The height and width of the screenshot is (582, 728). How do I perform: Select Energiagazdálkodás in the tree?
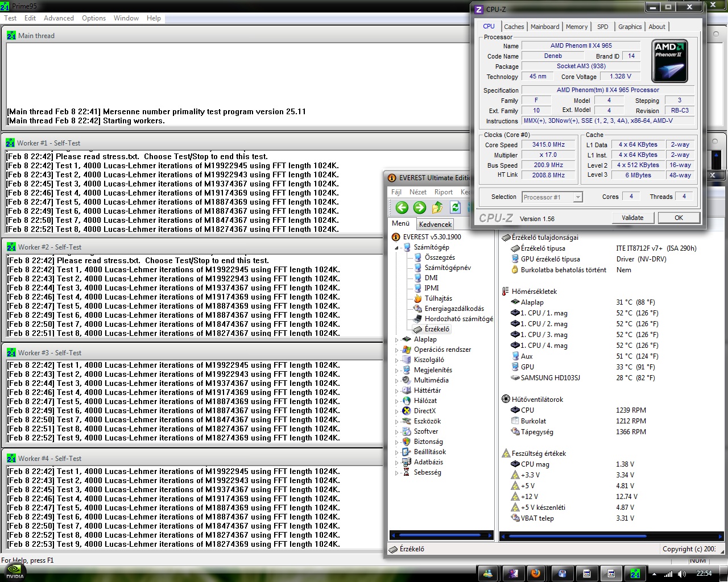click(x=454, y=309)
